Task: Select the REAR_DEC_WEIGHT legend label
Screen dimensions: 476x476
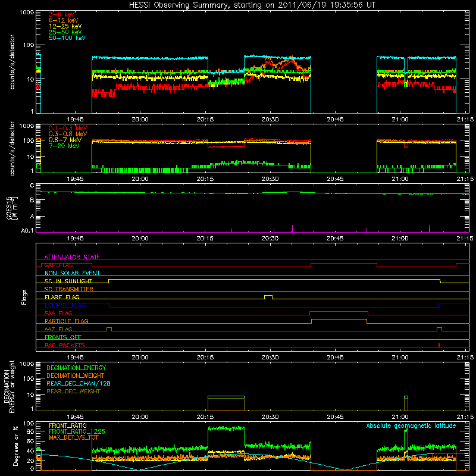Action: pyautogui.click(x=73, y=392)
